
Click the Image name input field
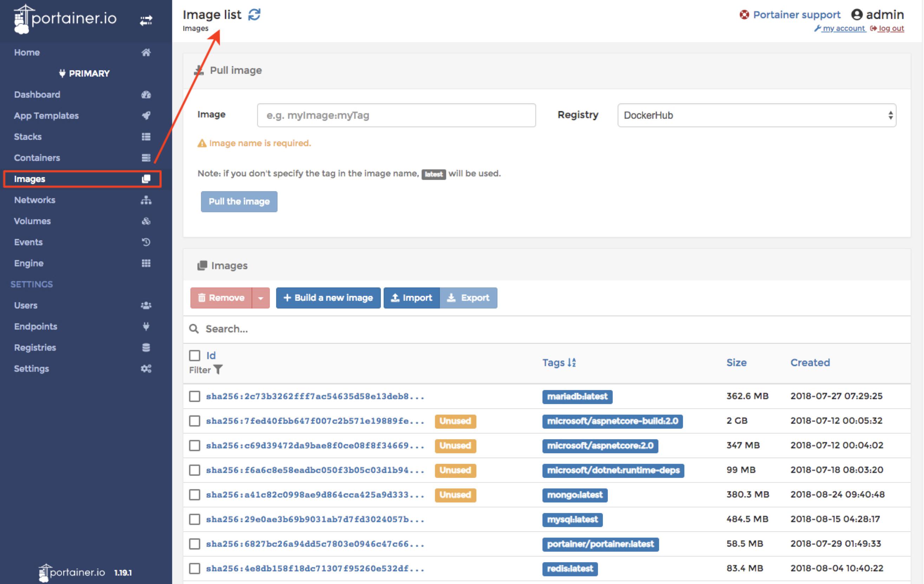pos(396,115)
